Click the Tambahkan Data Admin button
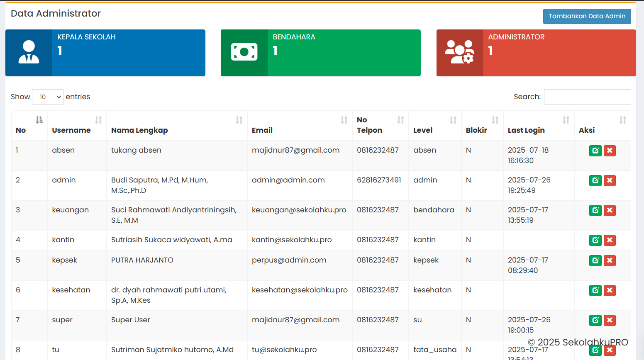 [587, 16]
